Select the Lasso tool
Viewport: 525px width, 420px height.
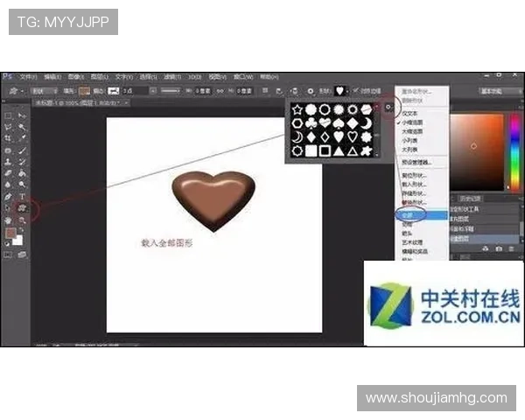click(x=8, y=127)
